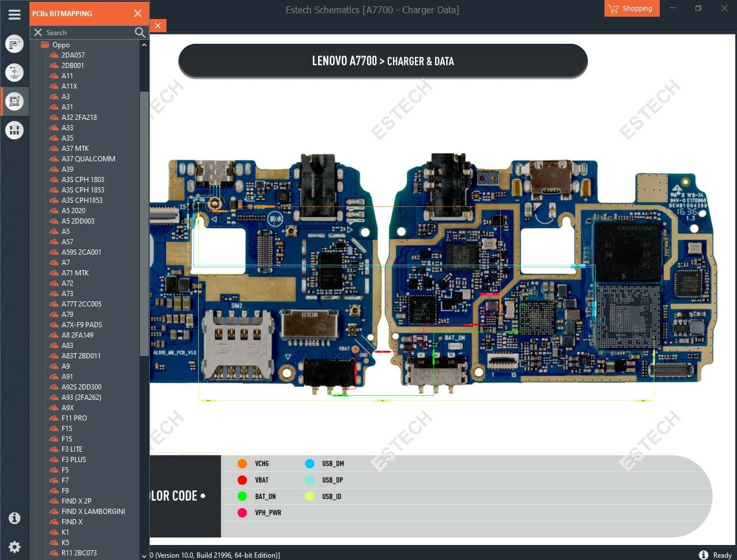Click the VBAT red color swatch
This screenshot has height=560, width=737.
click(x=241, y=480)
